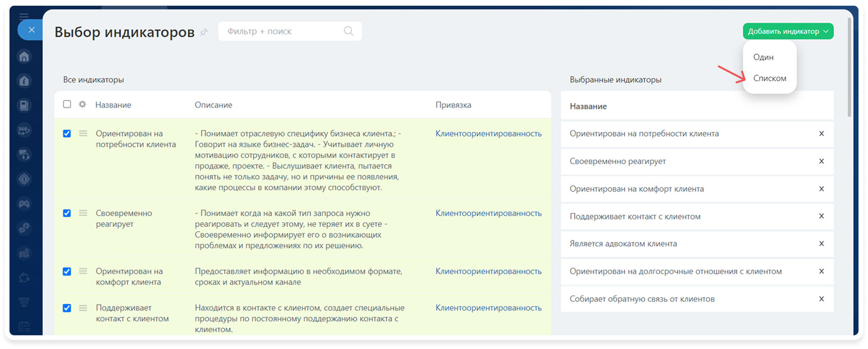Click description starting 'Предоставляет информацию'
The height and width of the screenshot is (349, 868).
point(298,276)
